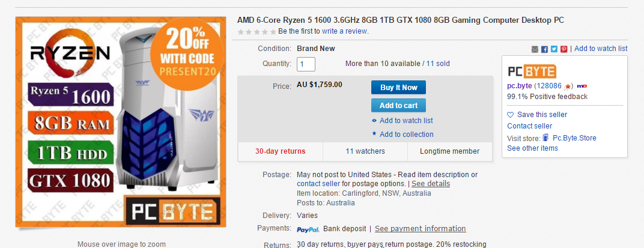Image resolution: width=644 pixels, height=248 pixels.
Task: Click the PayPal logo in payments
Action: tap(308, 229)
